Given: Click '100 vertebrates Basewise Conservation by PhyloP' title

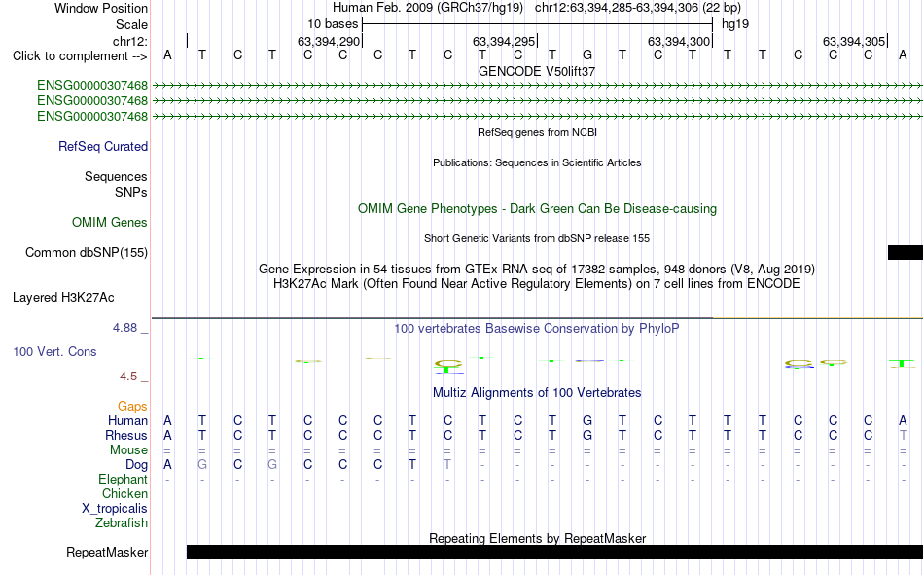Looking at the screenshot, I should 537,329.
